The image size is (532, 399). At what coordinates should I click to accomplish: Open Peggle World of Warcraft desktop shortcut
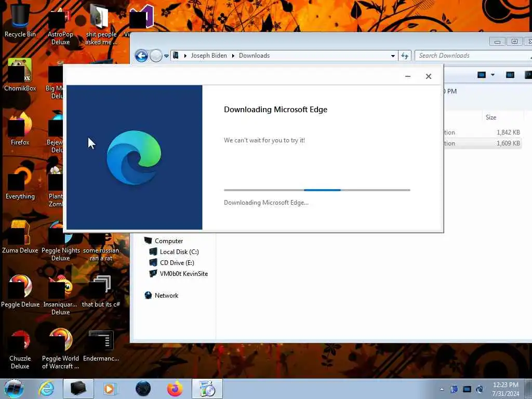[x=60, y=350]
